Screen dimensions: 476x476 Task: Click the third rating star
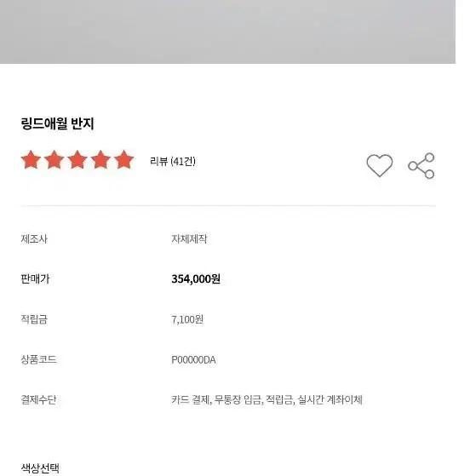77,160
